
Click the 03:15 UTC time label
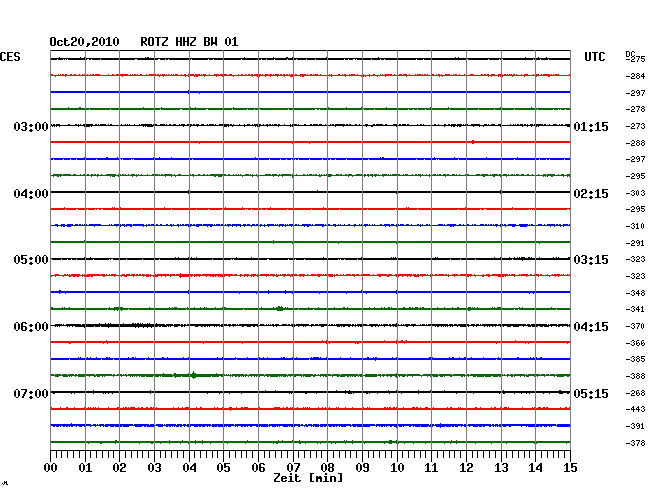[x=591, y=260]
